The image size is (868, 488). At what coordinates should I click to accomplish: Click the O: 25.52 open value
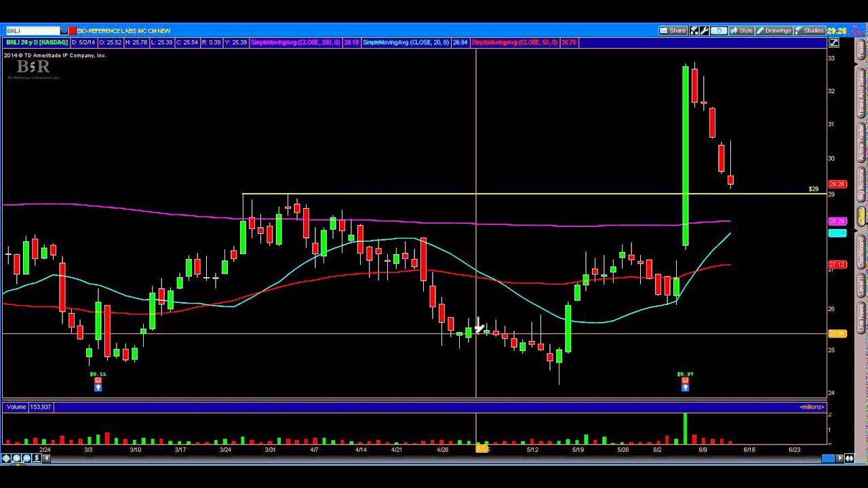point(110,43)
